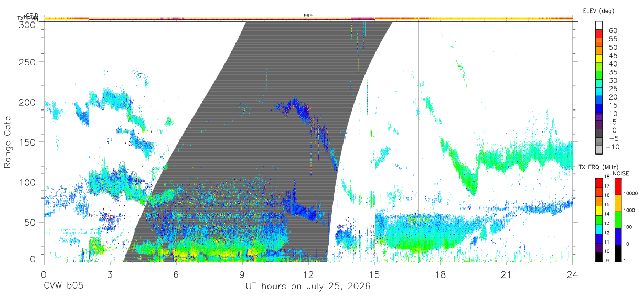Click the "21" tick on UT hours axis
644x297 pixels.
click(x=507, y=274)
